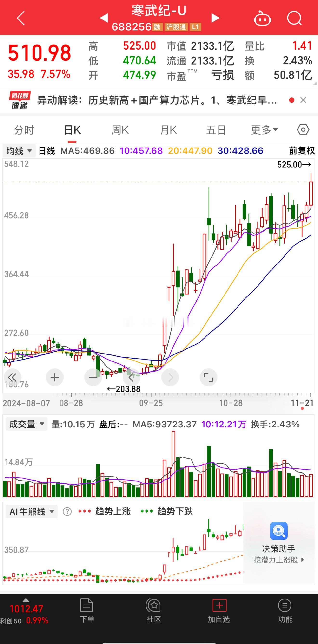Go to previous stock with left triangle
Viewport: 318px width, 644px height.
coord(104,18)
